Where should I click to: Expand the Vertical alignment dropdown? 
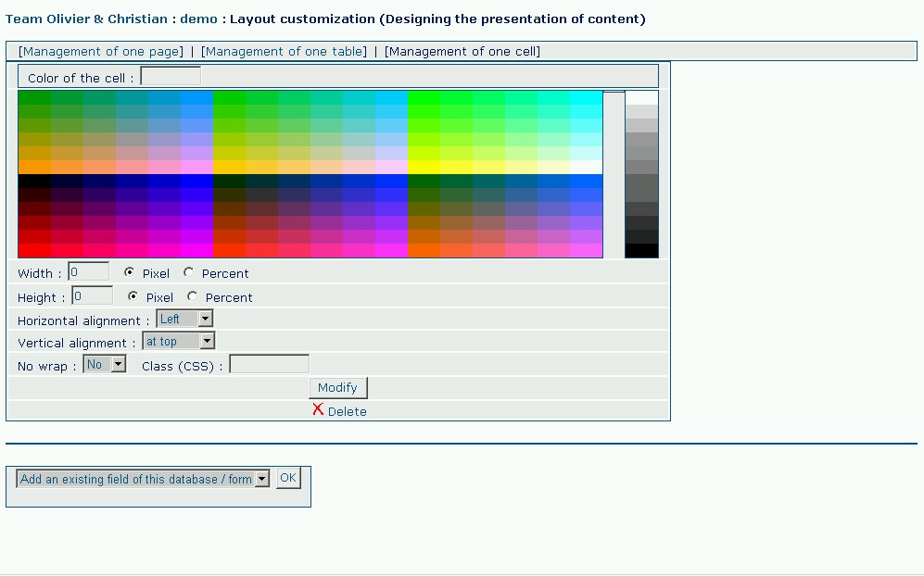pyautogui.click(x=180, y=341)
